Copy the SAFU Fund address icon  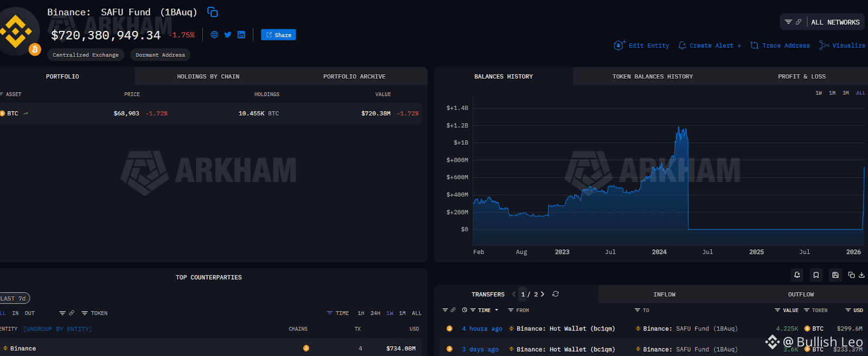pyautogui.click(x=213, y=12)
